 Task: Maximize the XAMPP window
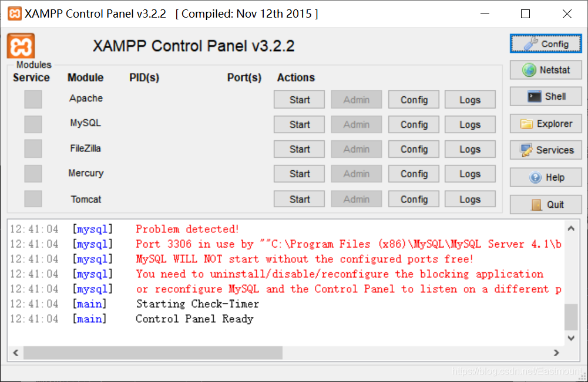pyautogui.click(x=525, y=14)
